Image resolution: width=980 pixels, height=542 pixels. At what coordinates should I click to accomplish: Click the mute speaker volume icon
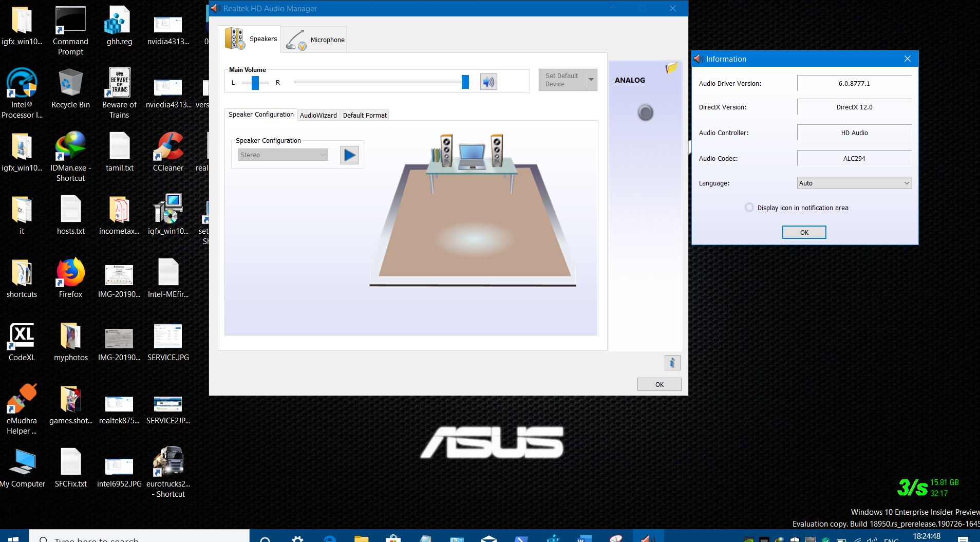(x=488, y=82)
